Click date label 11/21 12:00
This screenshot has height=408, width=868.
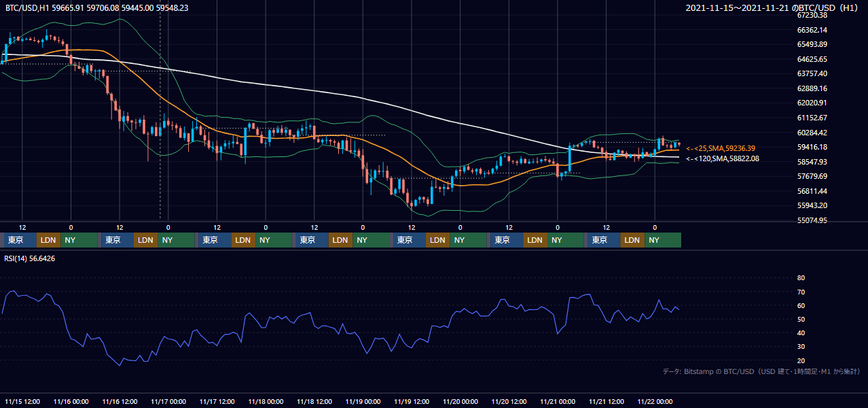[x=607, y=401]
